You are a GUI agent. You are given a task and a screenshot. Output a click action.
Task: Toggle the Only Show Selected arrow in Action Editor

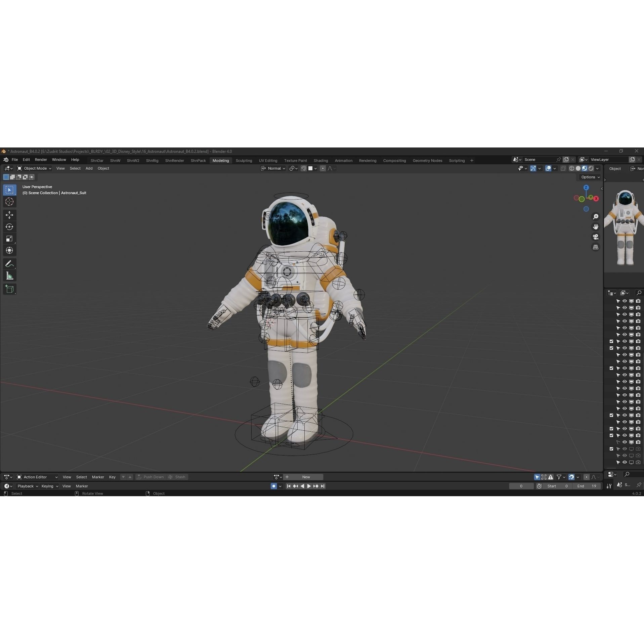(x=537, y=477)
